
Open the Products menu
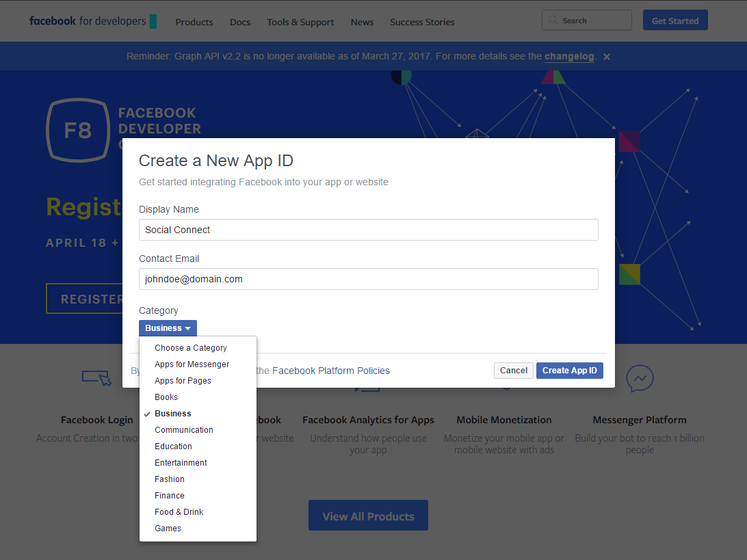tap(194, 22)
